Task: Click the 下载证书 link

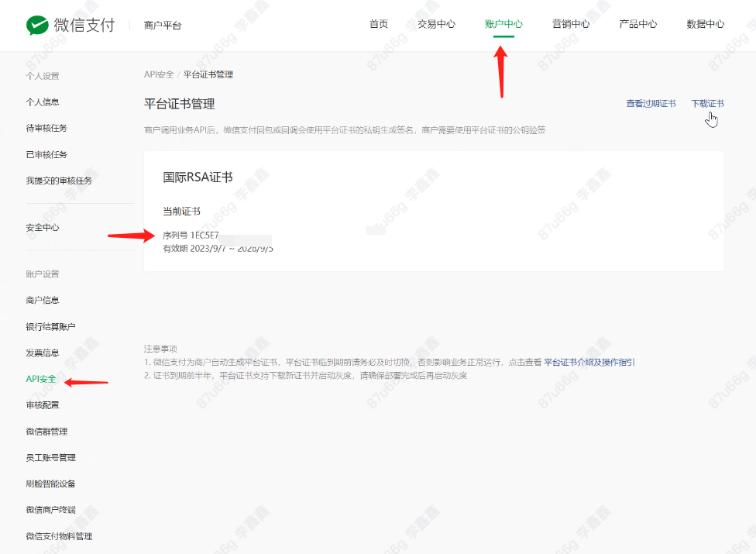Action: [x=707, y=104]
